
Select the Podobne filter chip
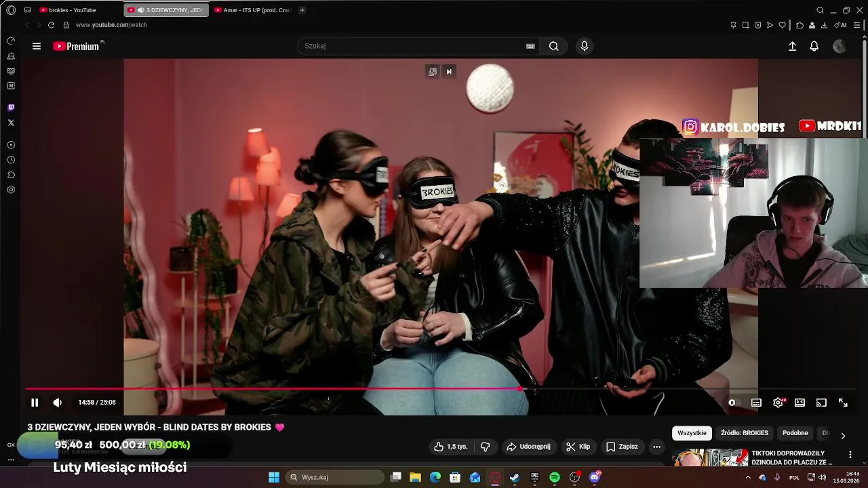coord(795,433)
